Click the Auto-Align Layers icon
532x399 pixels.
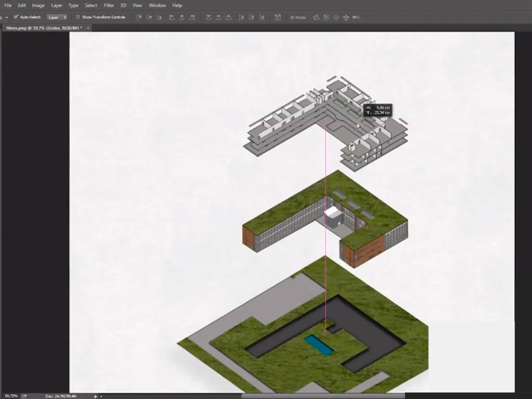tap(277, 17)
